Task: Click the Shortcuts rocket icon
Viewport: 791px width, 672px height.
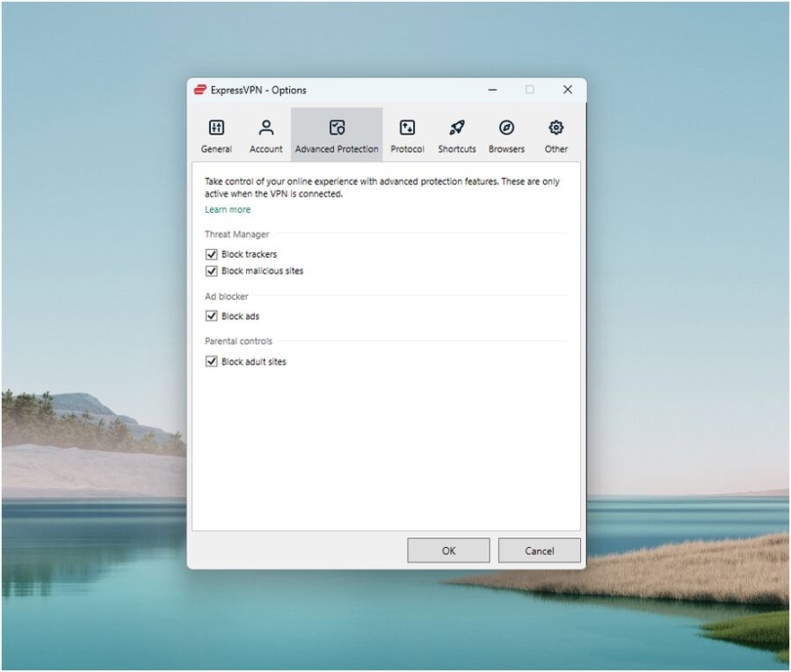Action: (x=456, y=126)
